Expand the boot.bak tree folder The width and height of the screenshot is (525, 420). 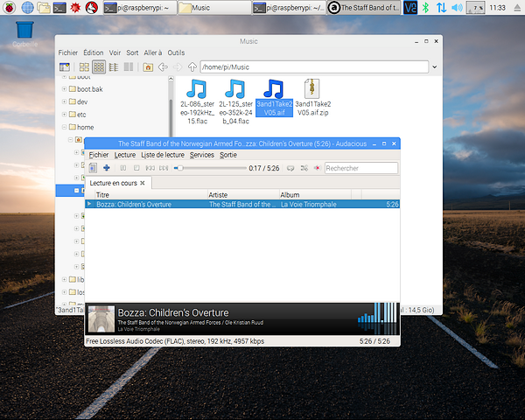[x=64, y=89]
